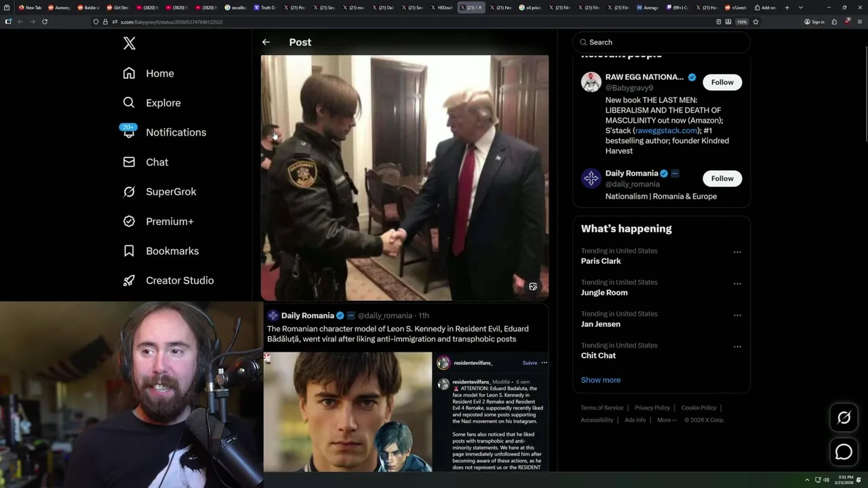Screen dimensions: 868x488
Task: Open Jungle Room trending topic
Action: pyautogui.click(x=604, y=293)
